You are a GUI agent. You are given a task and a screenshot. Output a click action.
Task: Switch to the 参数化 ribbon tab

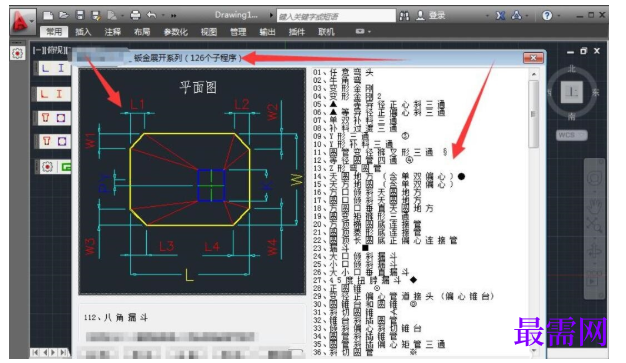point(175,32)
